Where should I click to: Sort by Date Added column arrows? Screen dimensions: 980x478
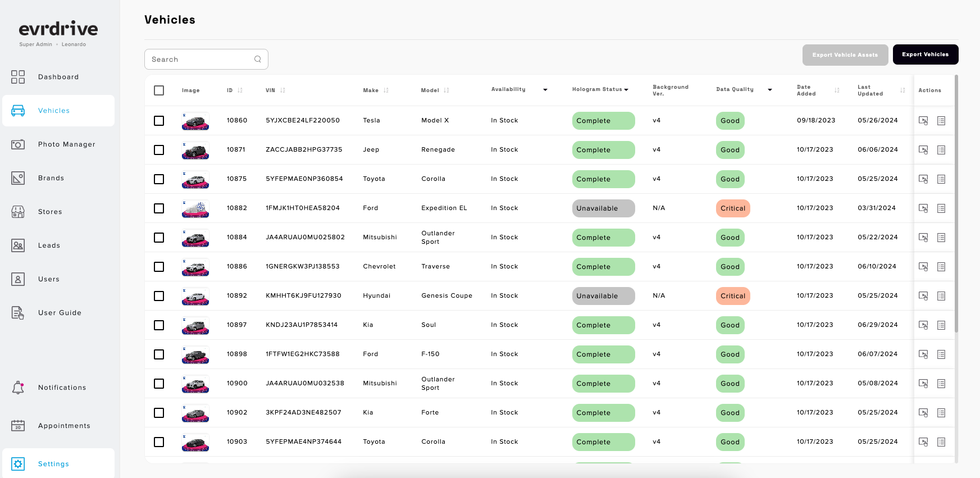(x=837, y=90)
